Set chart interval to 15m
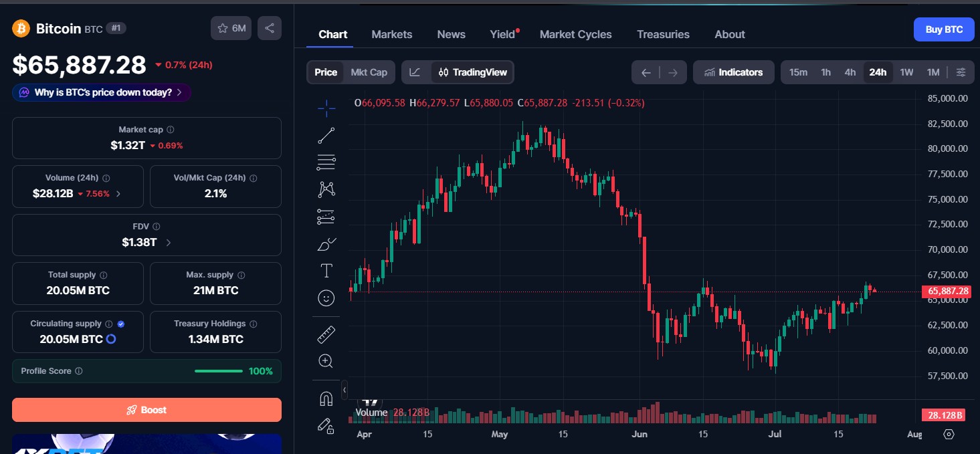The image size is (980, 454). (x=798, y=72)
